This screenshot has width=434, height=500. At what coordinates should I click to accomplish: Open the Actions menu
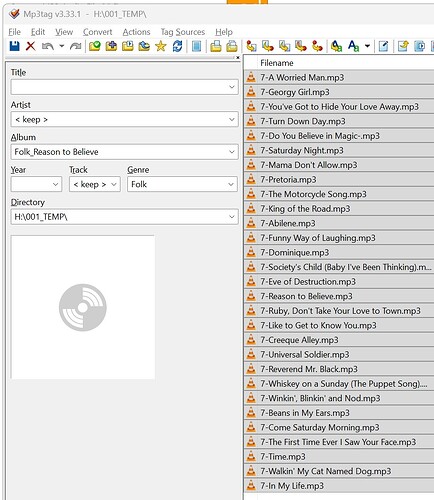pyautogui.click(x=136, y=32)
